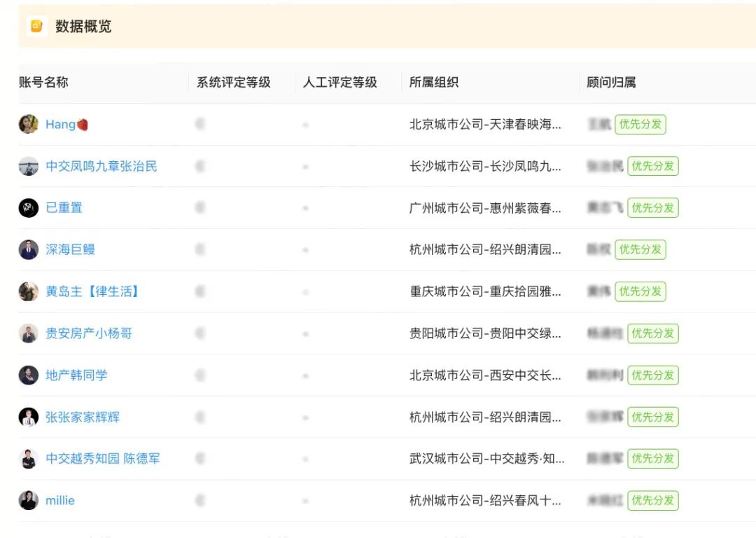The image size is (756, 538).
Task: Click the yellow 数据概览 header icon
Action: (x=36, y=26)
